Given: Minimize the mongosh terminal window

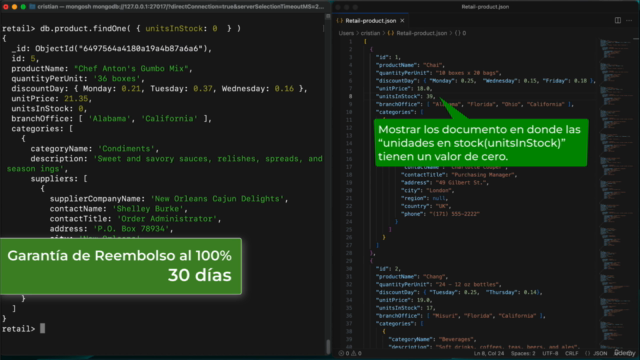Looking at the screenshot, I should (x=14, y=7).
